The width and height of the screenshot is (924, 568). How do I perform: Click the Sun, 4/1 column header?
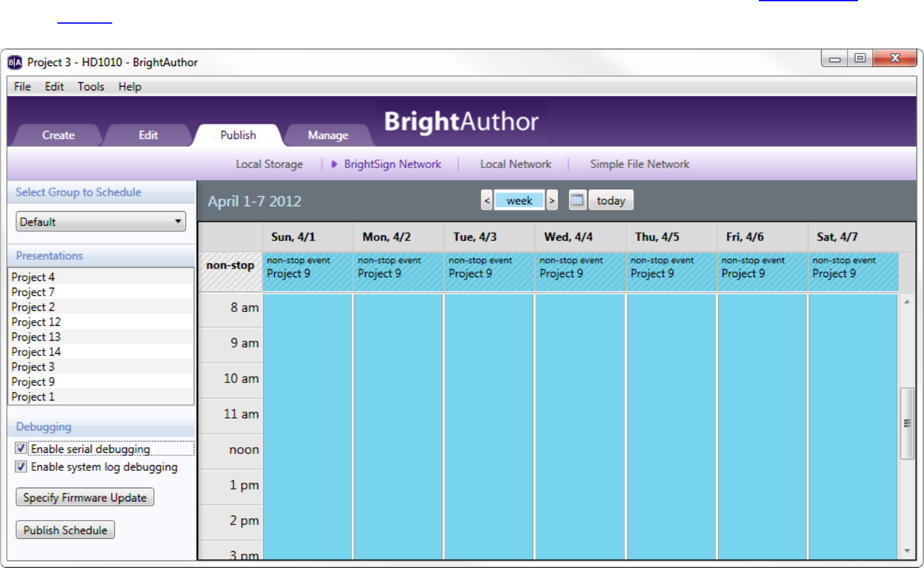pyautogui.click(x=307, y=237)
